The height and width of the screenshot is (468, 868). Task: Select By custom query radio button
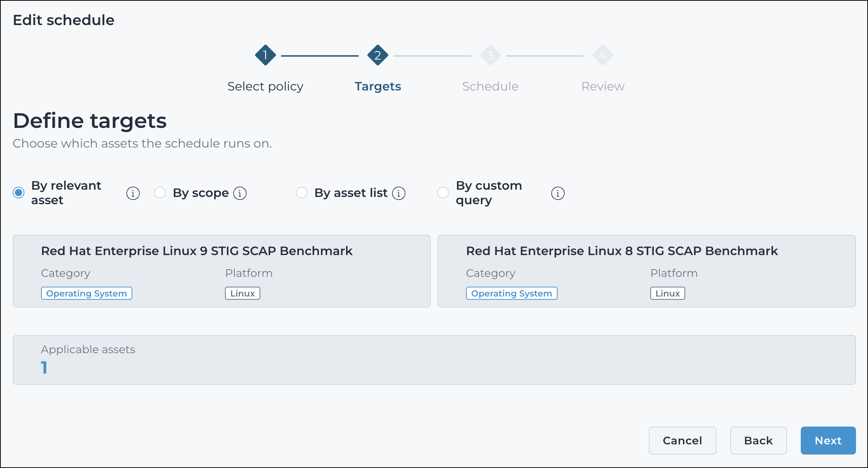443,193
